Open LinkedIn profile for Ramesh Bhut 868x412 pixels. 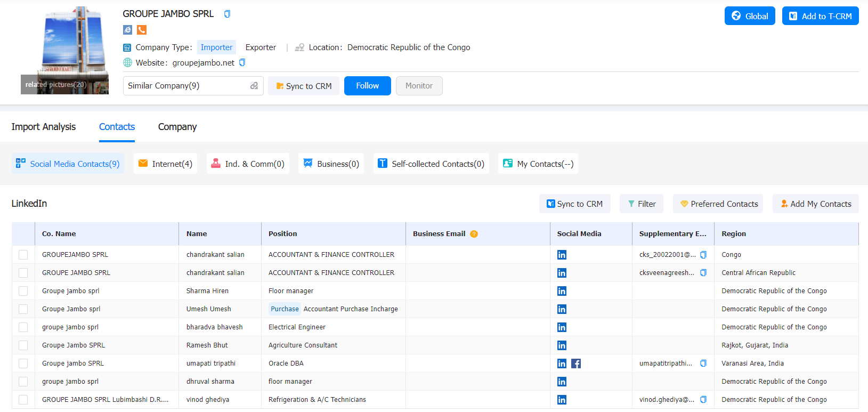click(x=562, y=345)
